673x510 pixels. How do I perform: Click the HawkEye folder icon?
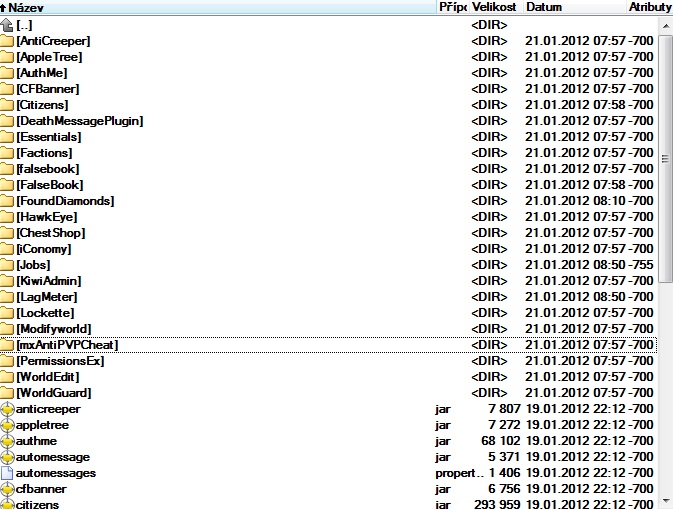click(x=7, y=217)
